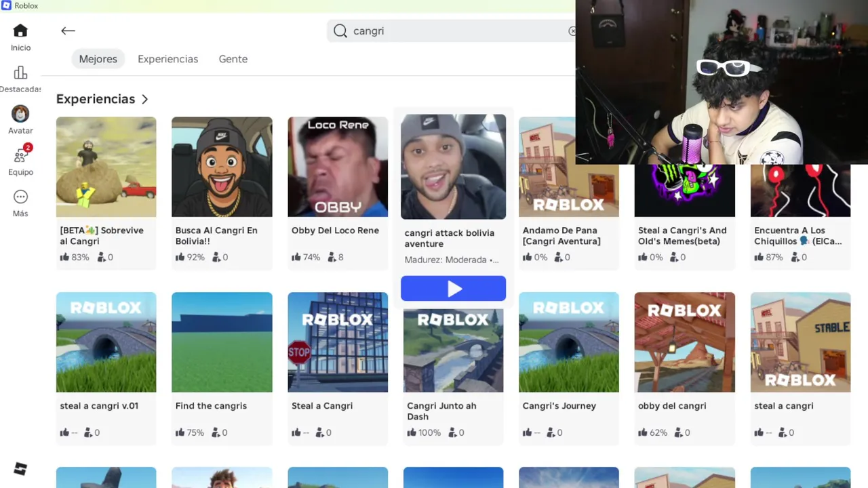
Task: Click the 75% rating under Find the cangris
Action: (195, 432)
